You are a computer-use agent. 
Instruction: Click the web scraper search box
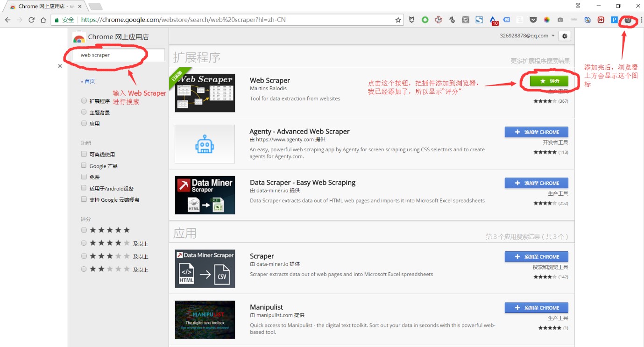118,55
